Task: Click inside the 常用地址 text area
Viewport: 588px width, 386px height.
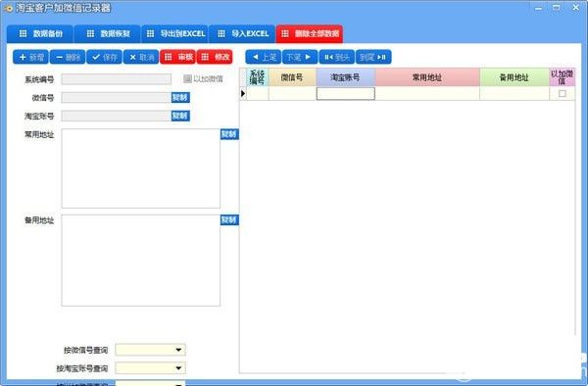Action: tap(140, 169)
